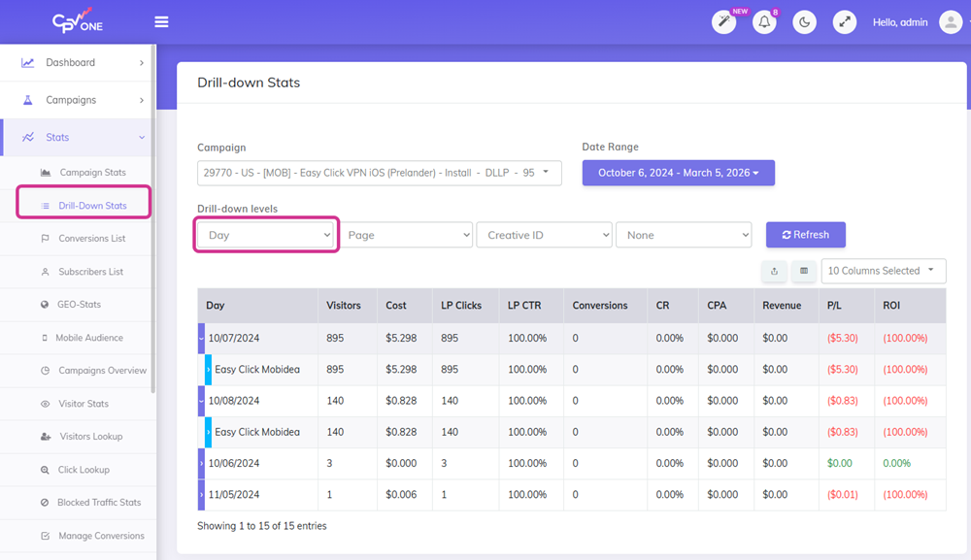Toggle dark mode with the moon icon

tap(804, 22)
